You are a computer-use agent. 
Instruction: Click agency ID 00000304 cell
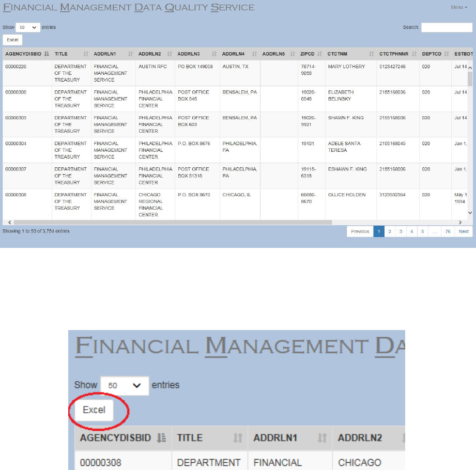point(27,150)
